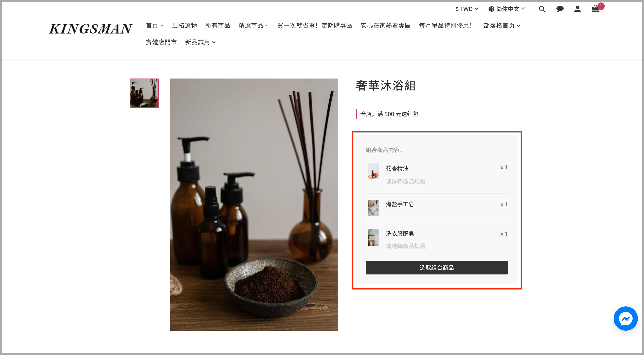Screen dimensions: 644x355
Task: Expand the 部落格首页 menu
Action: click(502, 25)
